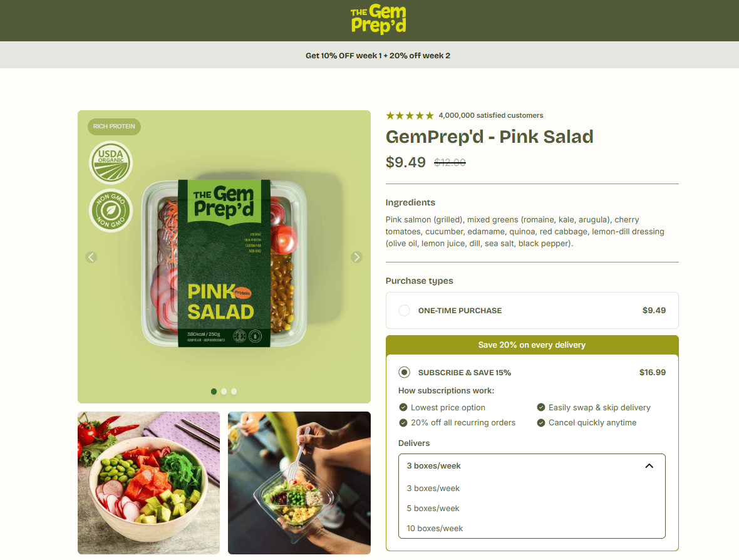
Task: Click Save 20% on every delivery banner
Action: coord(532,345)
